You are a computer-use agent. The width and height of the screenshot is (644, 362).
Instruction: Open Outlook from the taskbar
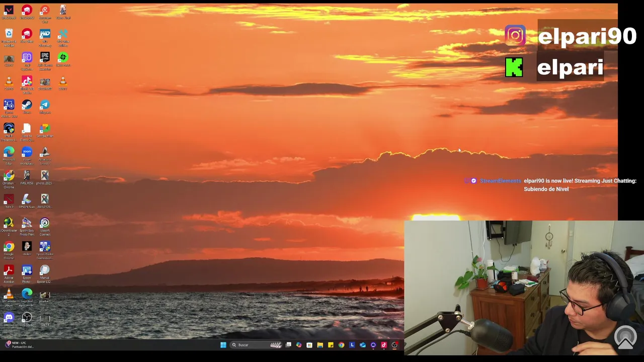pyautogui.click(x=362, y=345)
